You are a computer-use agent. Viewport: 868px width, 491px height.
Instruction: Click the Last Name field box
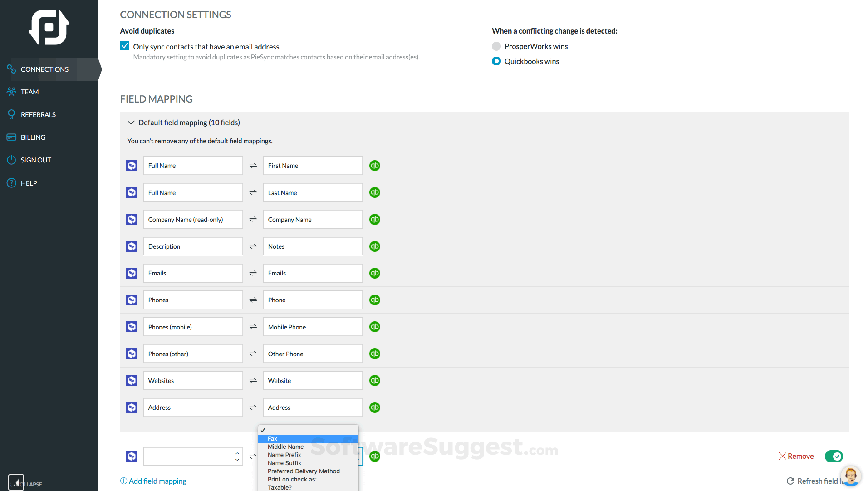pyautogui.click(x=313, y=192)
